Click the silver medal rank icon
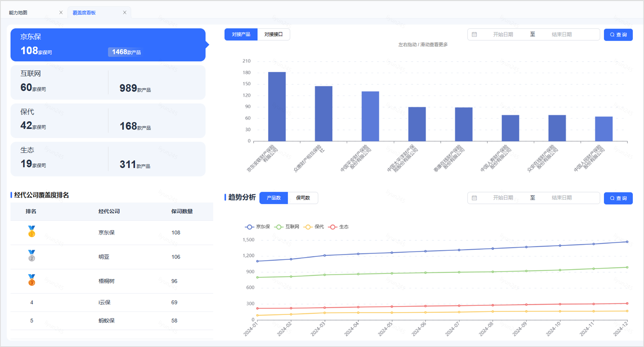This screenshot has height=347, width=644. 32,256
